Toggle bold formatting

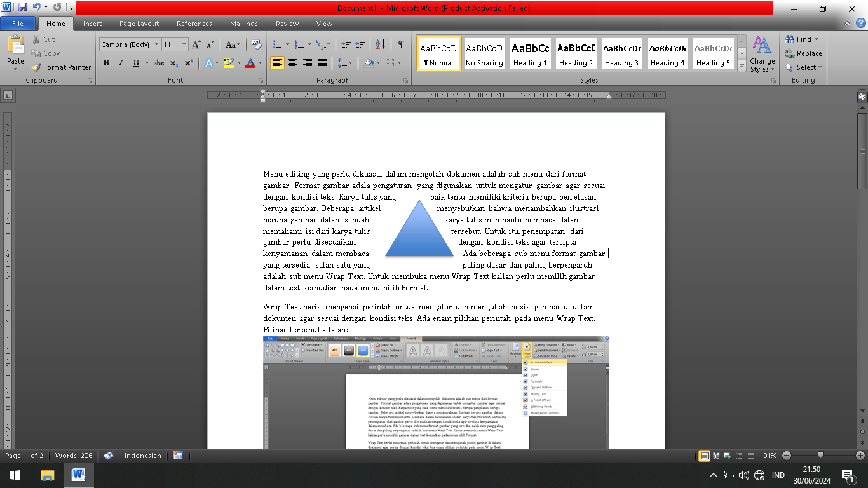coord(106,62)
